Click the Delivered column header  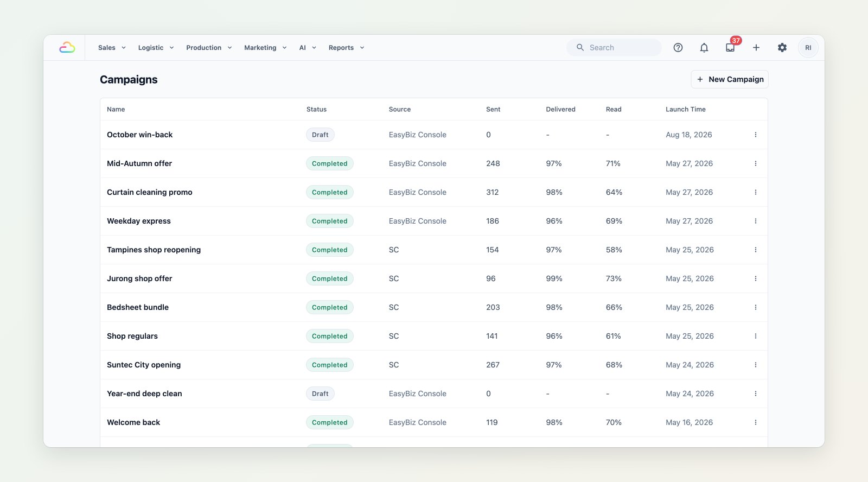561,109
